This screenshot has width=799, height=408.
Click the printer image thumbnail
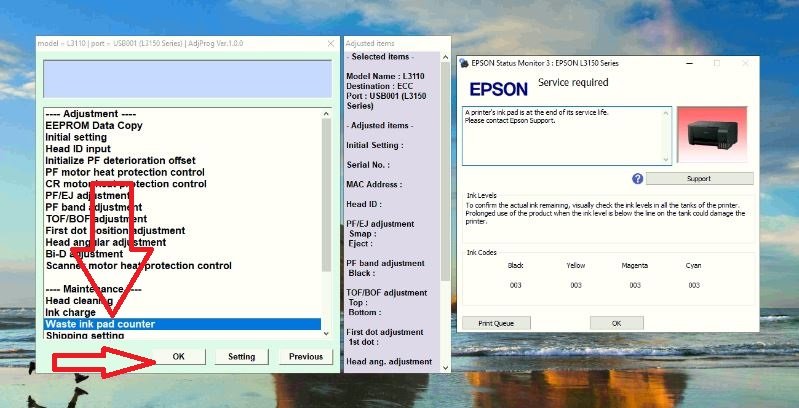coord(712,135)
